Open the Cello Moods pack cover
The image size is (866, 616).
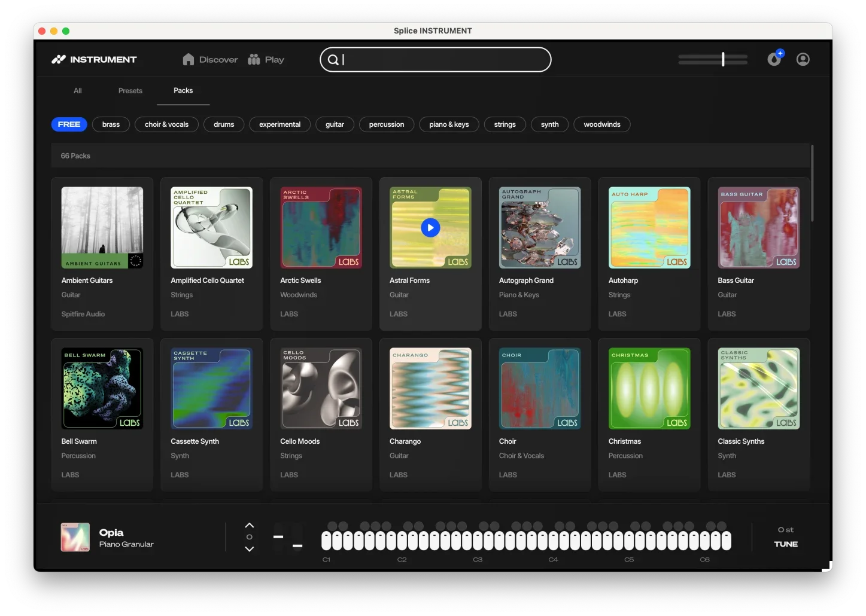click(x=321, y=389)
